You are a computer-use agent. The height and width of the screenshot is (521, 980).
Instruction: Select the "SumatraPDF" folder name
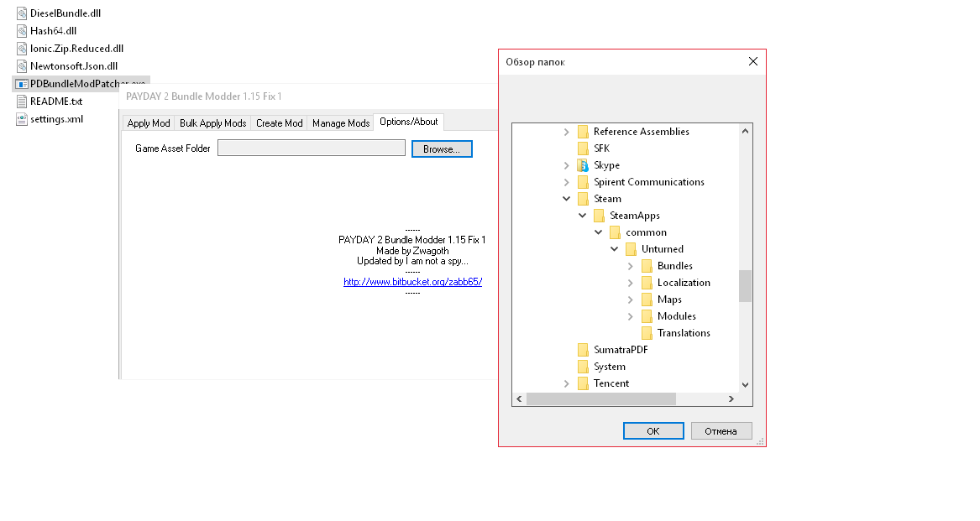tap(621, 350)
